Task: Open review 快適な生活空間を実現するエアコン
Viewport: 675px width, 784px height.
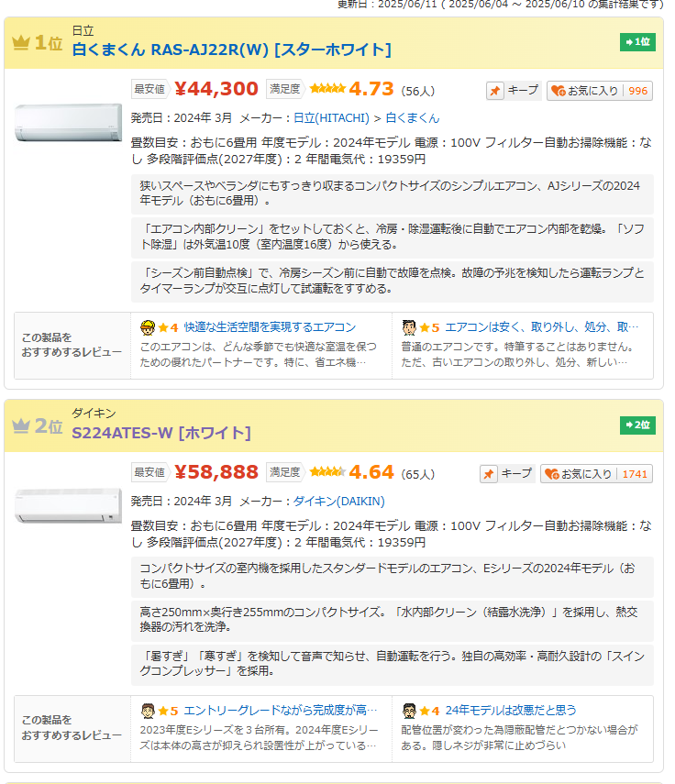Action: click(270, 327)
